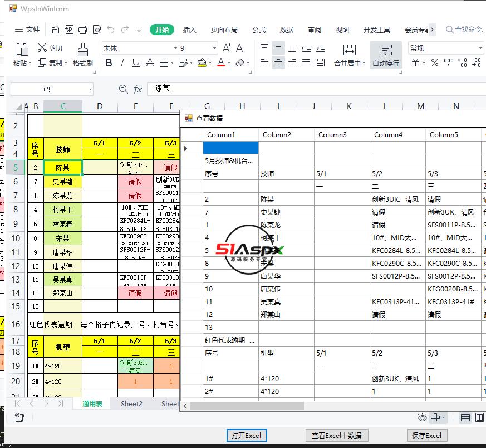The image size is (486, 448).
Task: Open the 开发工具 tab
Action: click(376, 30)
